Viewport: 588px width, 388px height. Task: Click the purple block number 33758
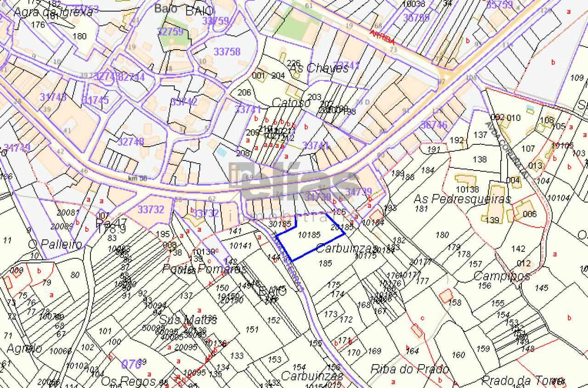pyautogui.click(x=227, y=51)
